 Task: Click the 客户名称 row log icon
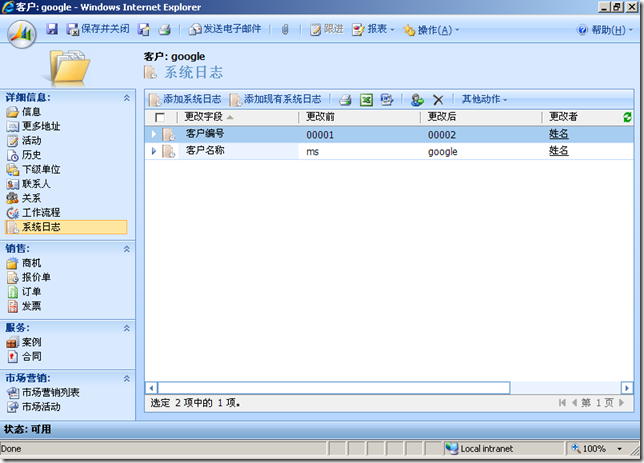coord(168,151)
